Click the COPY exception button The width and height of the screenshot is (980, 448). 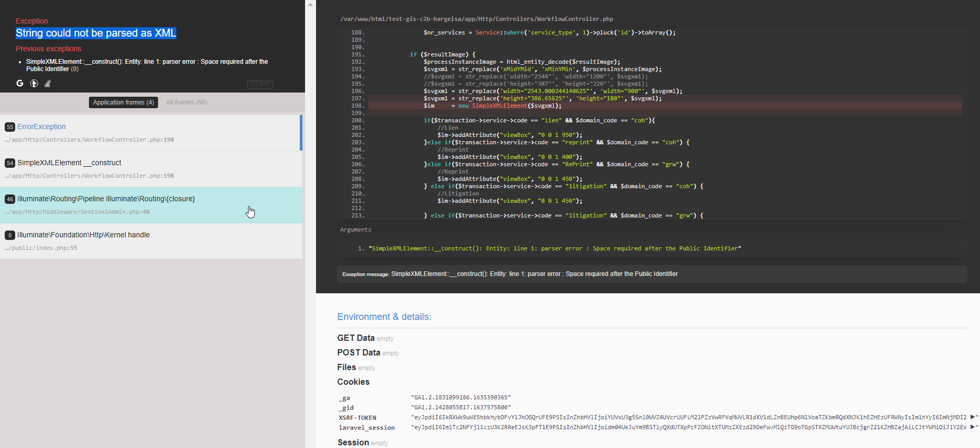point(260,85)
